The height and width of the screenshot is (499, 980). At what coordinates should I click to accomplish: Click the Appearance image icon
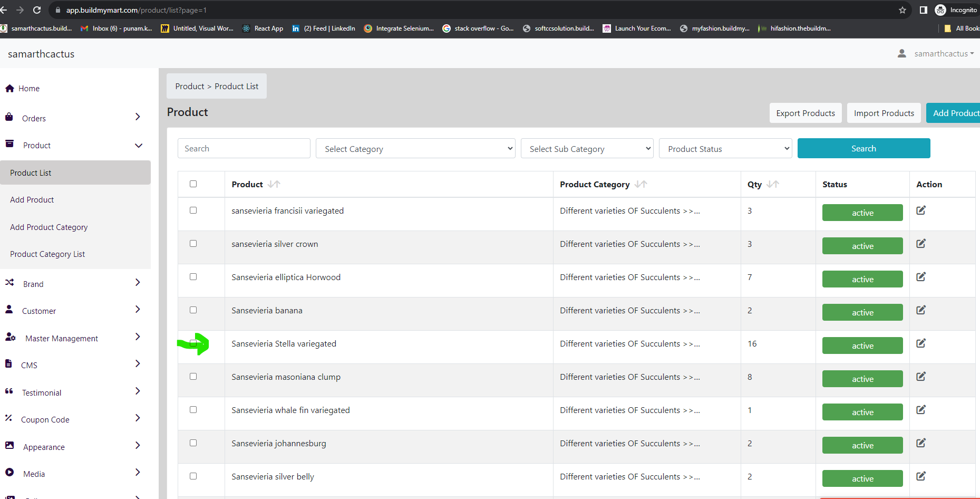click(9, 446)
